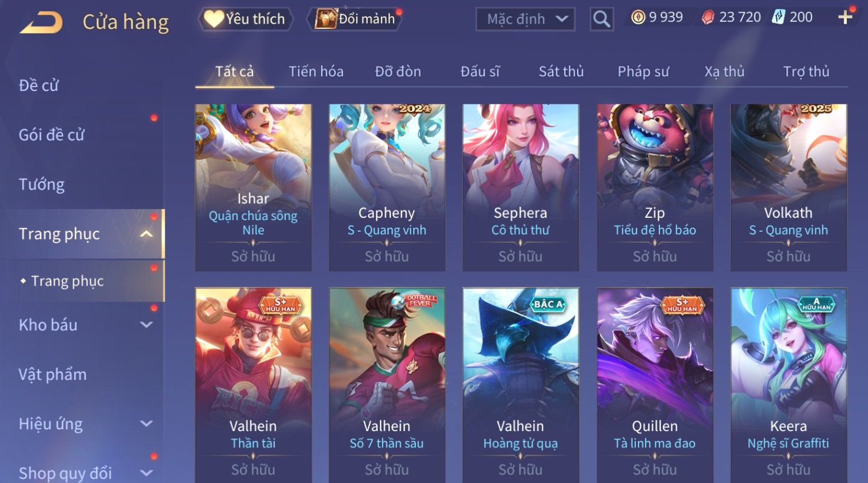
Task: Click the red ruby currency icon
Action: click(x=708, y=17)
